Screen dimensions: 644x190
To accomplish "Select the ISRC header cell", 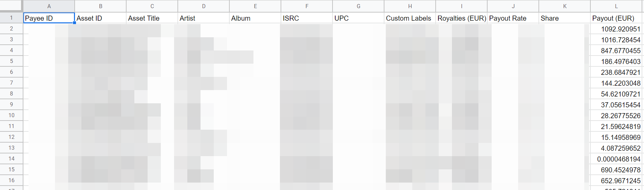I will pos(307,18).
